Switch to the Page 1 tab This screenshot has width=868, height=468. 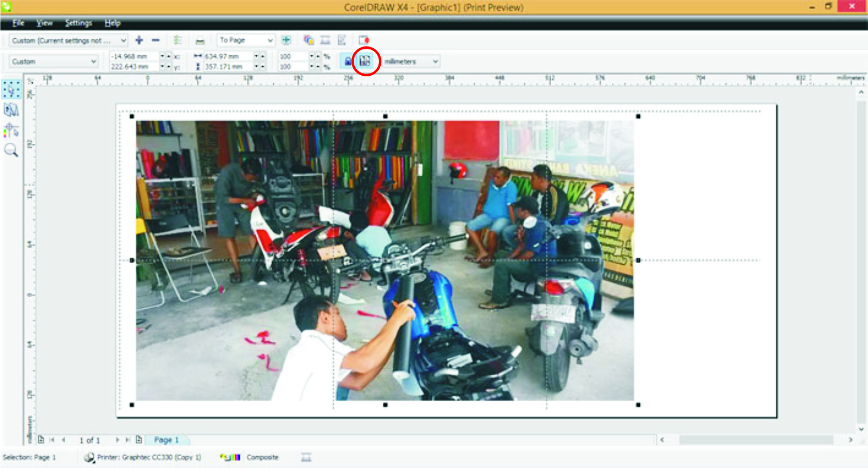(x=167, y=439)
